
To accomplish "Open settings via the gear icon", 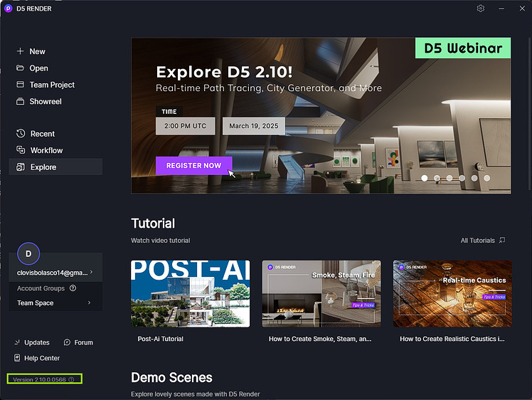I will pyautogui.click(x=480, y=9).
